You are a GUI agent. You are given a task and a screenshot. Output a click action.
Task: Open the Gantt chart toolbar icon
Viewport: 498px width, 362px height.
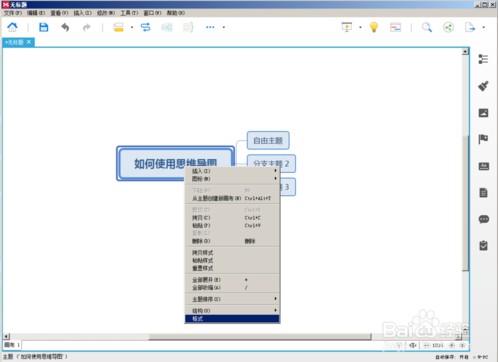click(395, 27)
